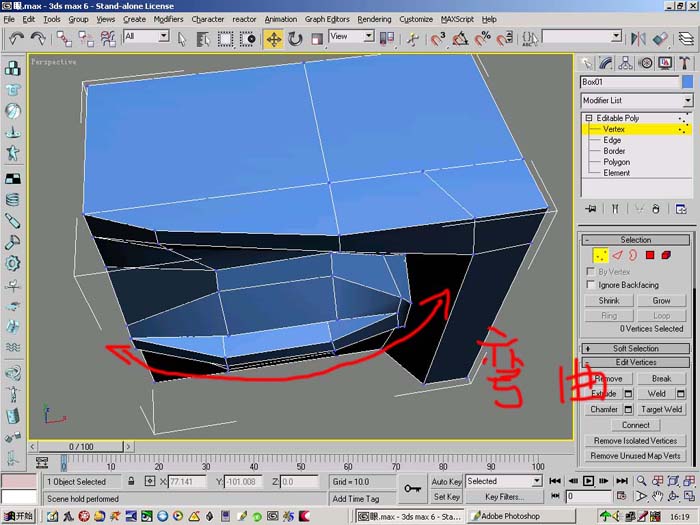Select the Select and Link tool
700x525 pixels.
coord(64,39)
